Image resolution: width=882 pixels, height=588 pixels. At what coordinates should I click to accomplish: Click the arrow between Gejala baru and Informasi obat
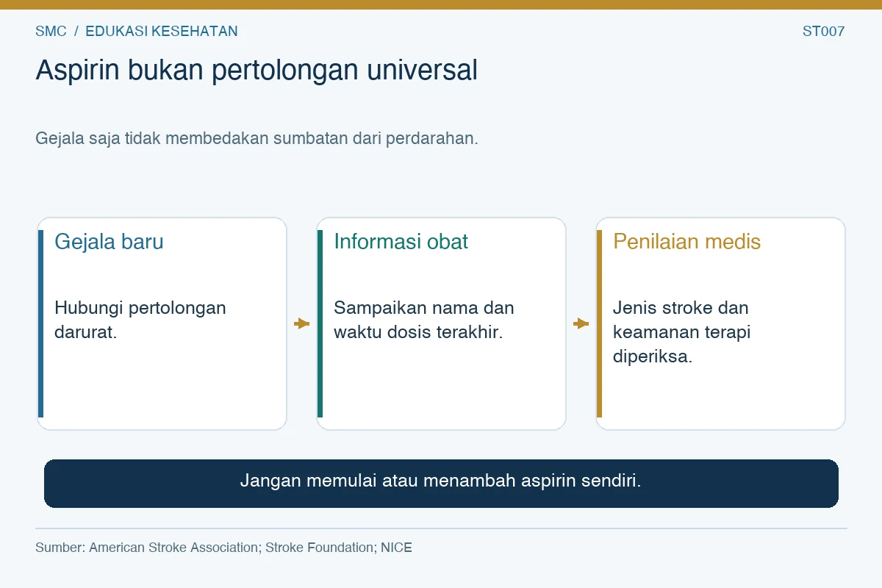click(301, 323)
